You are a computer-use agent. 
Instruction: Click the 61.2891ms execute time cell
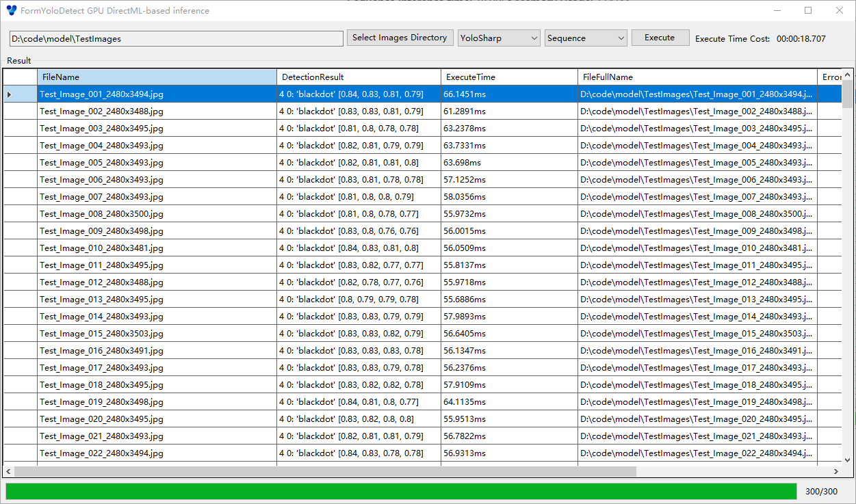tap(509, 111)
